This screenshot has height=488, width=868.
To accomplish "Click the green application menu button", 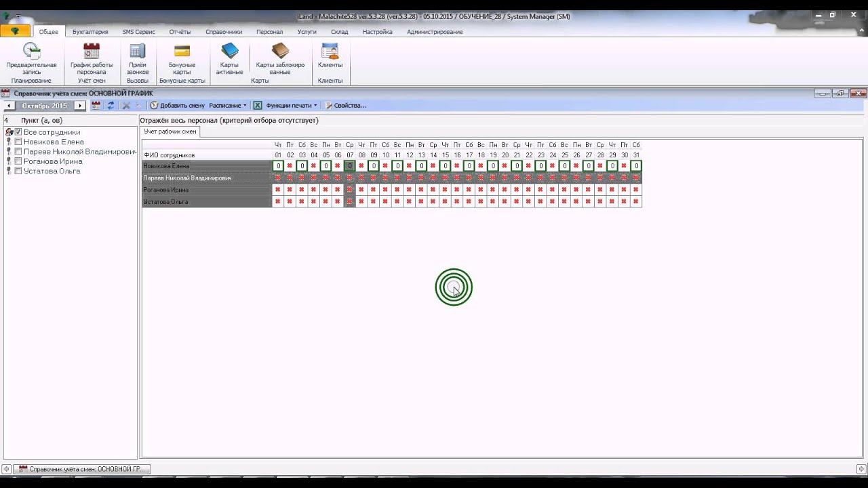I will pos(15,31).
